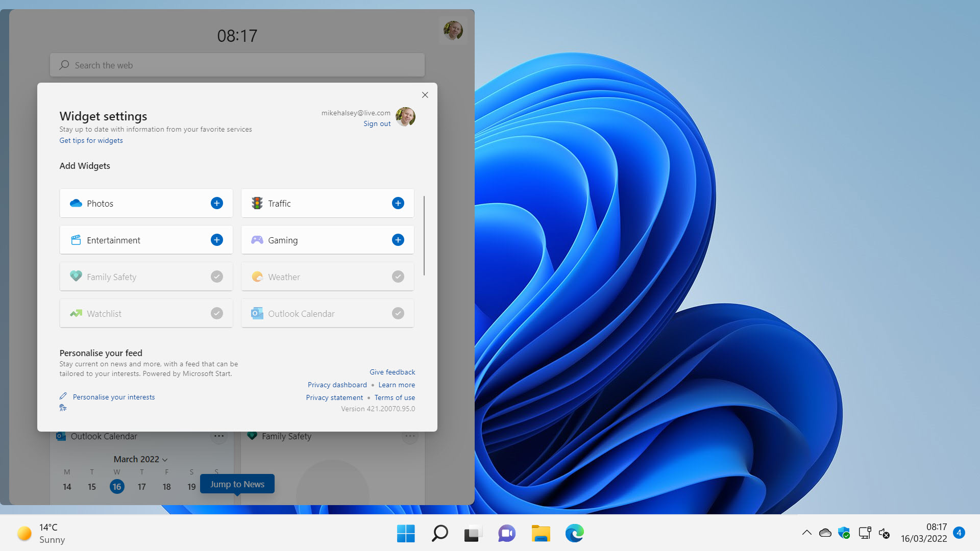Click the Outlook Calendar added checkmark
This screenshot has height=551, width=980.
(x=398, y=313)
